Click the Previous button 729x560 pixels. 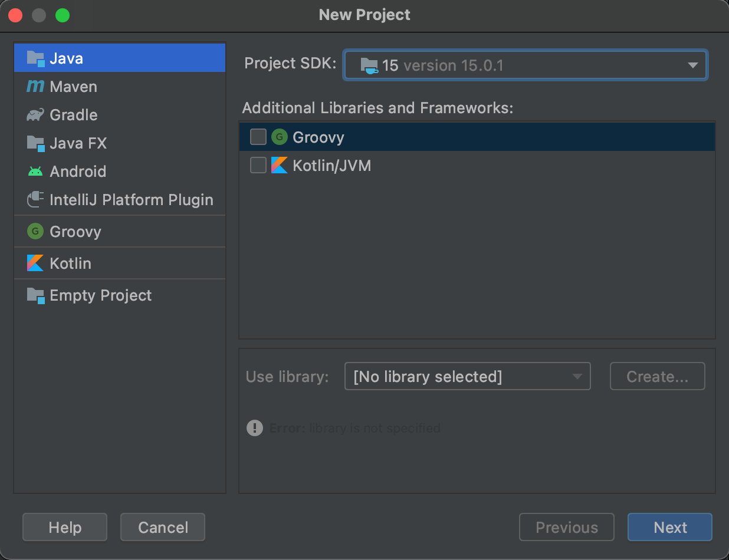coord(567,527)
